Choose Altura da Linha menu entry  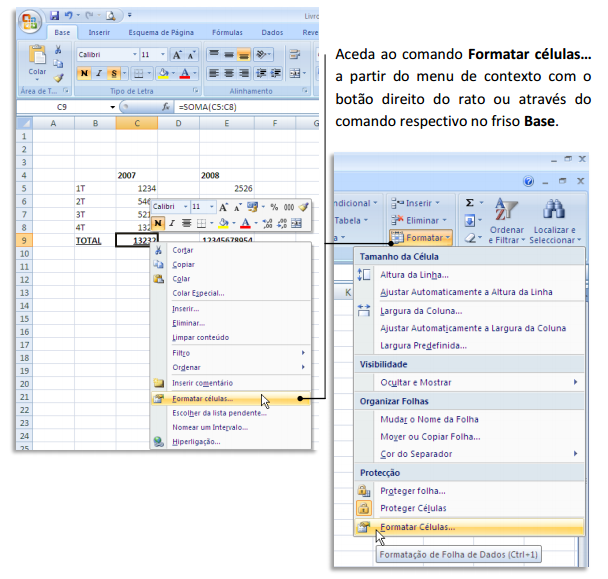tap(414, 274)
